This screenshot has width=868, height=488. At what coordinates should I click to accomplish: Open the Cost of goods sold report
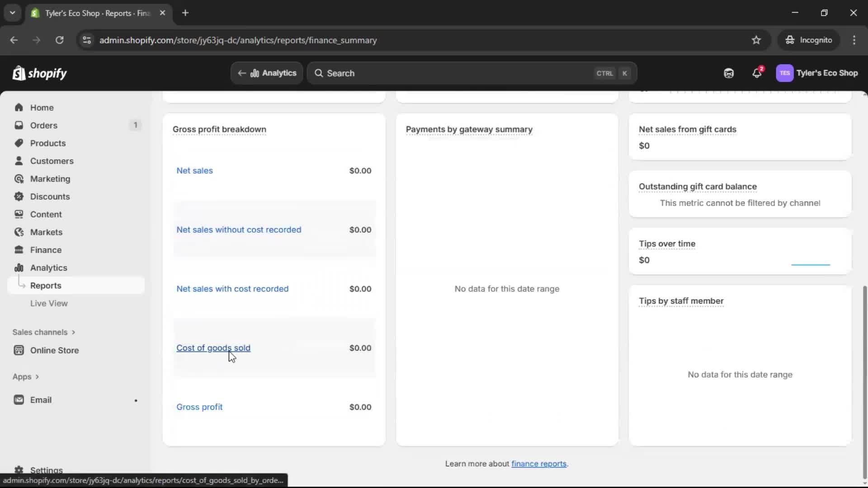pos(213,348)
